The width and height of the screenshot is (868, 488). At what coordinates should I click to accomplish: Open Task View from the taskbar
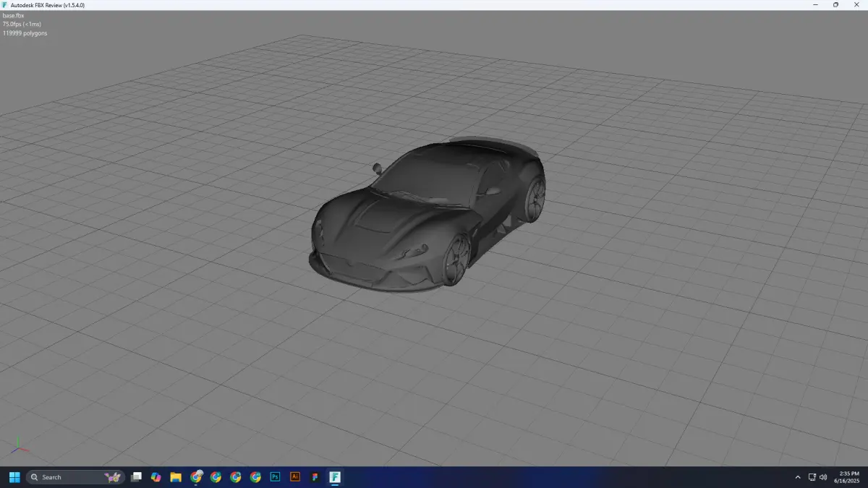(x=136, y=477)
